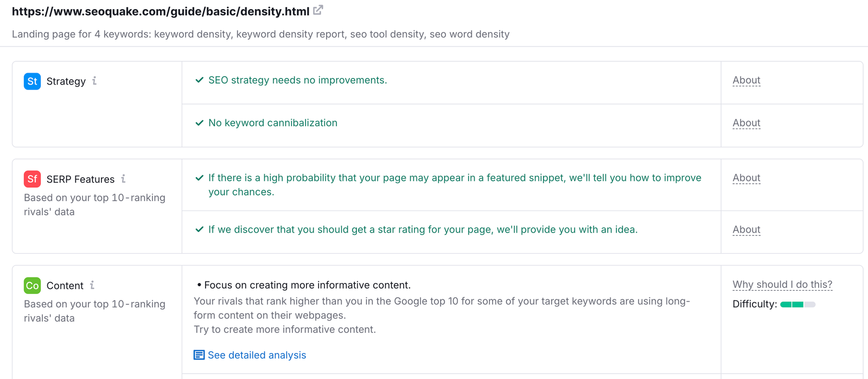Image resolution: width=868 pixels, height=379 pixels.
Task: Open About for featured snippet probability
Action: pyautogui.click(x=746, y=177)
